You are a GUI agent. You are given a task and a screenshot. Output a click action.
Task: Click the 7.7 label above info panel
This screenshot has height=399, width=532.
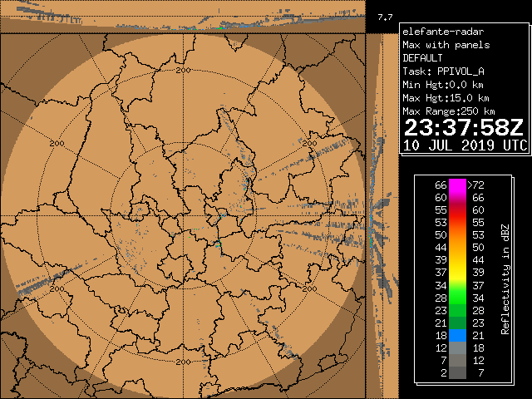[x=384, y=17]
